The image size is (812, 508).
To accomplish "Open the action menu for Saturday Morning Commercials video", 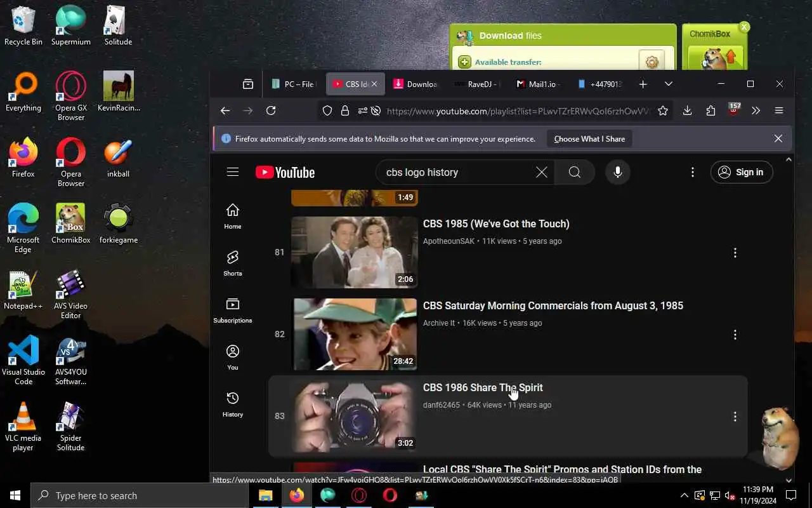I will point(735,335).
